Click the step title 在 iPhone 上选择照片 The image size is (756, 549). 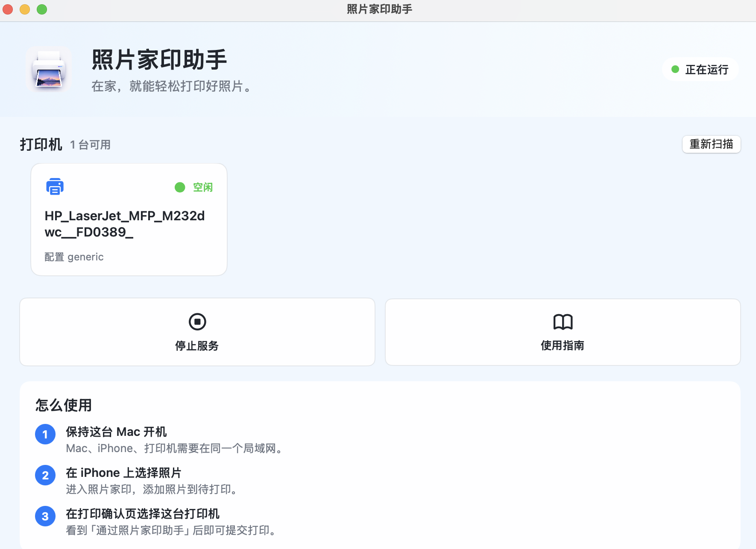click(x=123, y=473)
